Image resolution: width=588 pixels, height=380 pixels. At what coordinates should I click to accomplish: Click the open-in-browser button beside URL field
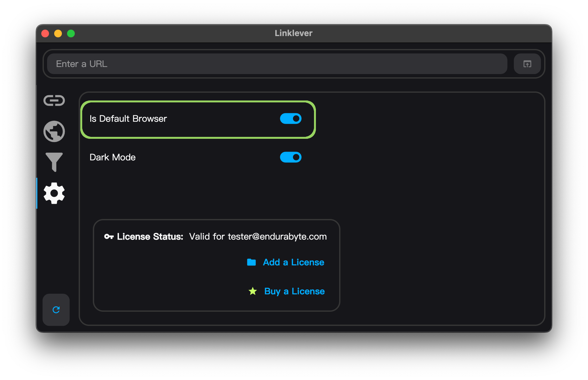(527, 64)
